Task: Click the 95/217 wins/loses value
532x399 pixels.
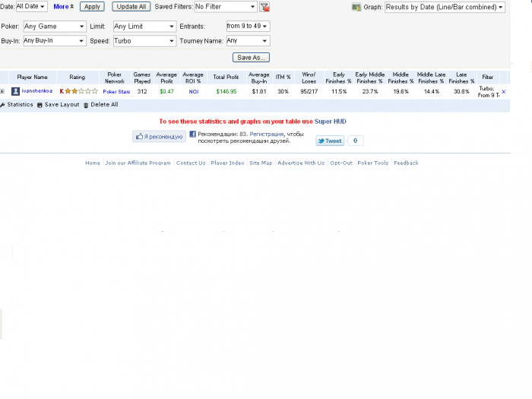Action: (x=309, y=92)
